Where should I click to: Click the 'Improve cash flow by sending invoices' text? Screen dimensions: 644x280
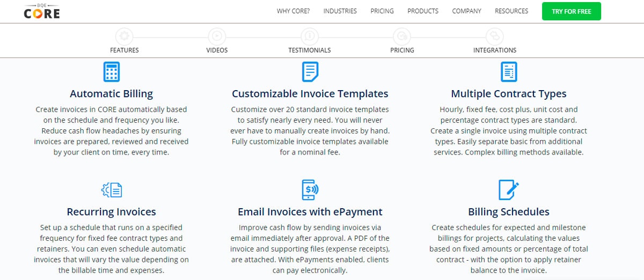pyautogui.click(x=310, y=249)
